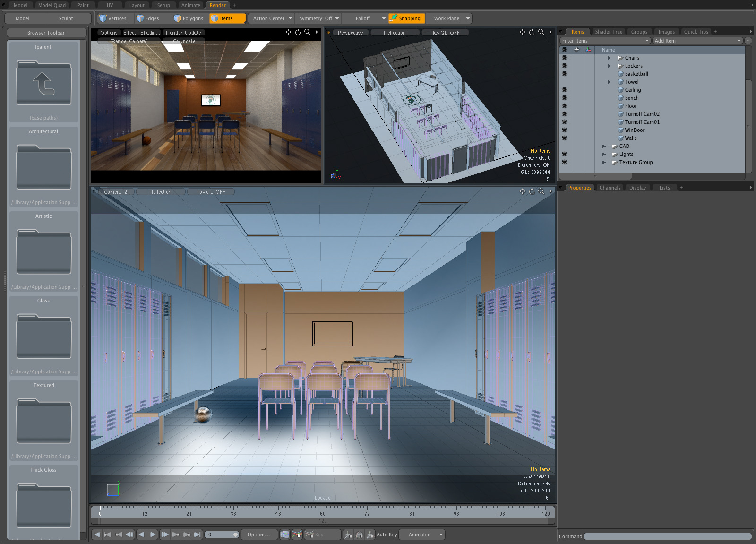Open the Animated dropdown
Screen dimensions: 756x544
pos(422,535)
